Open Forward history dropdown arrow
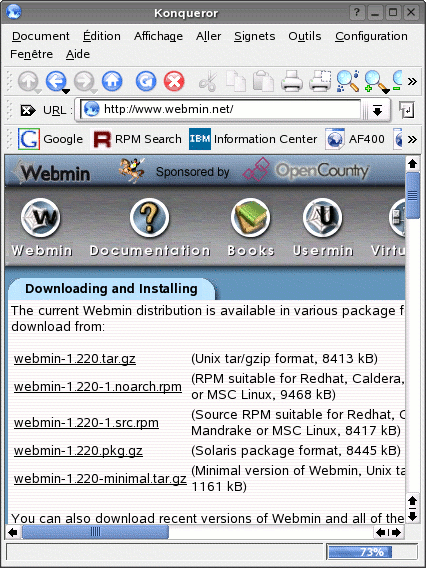This screenshot has width=426, height=568. pyautogui.click(x=94, y=91)
